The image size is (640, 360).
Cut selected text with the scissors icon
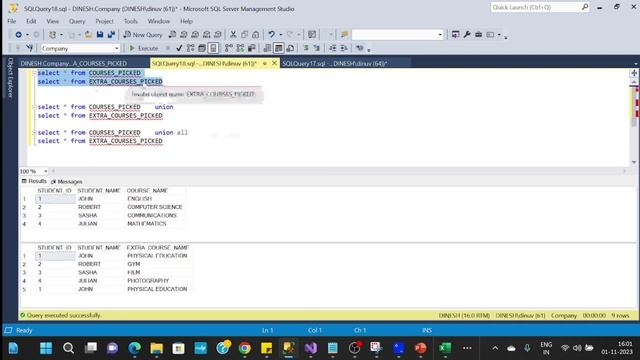click(233, 35)
